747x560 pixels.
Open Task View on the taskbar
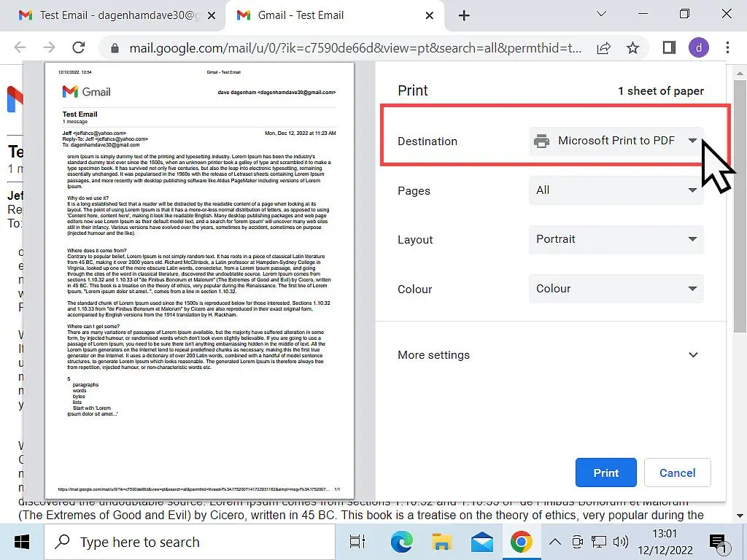click(357, 542)
